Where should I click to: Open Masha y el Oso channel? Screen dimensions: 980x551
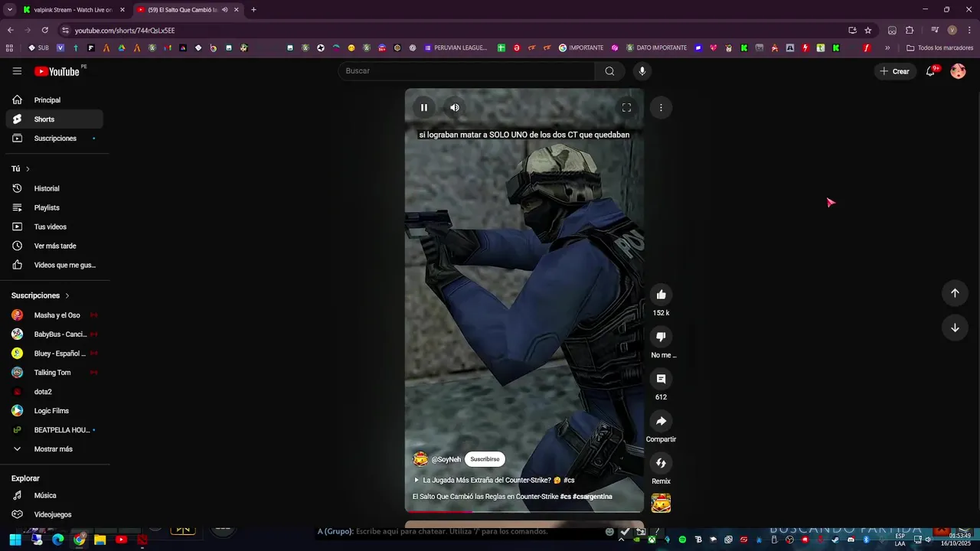click(54, 315)
